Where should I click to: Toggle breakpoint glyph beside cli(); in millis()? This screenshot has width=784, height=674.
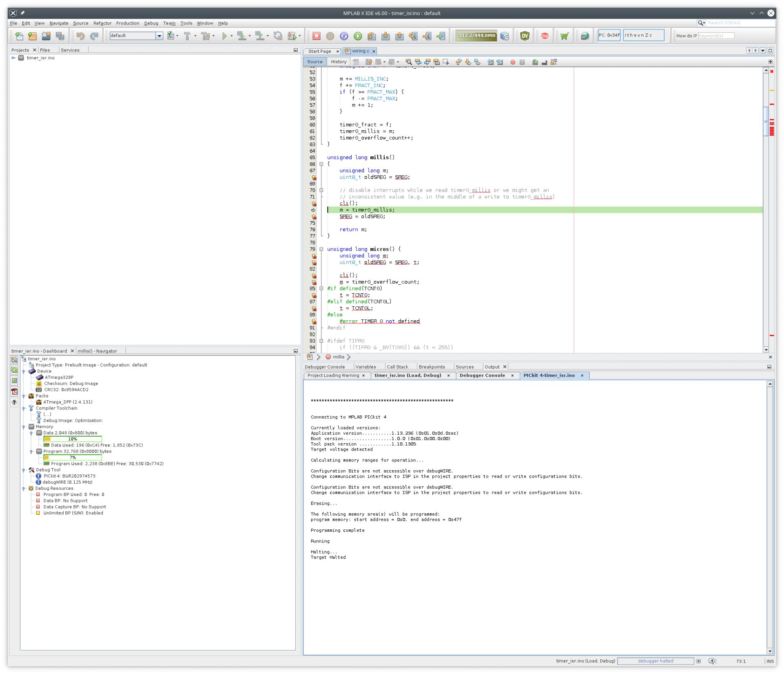pos(314,203)
